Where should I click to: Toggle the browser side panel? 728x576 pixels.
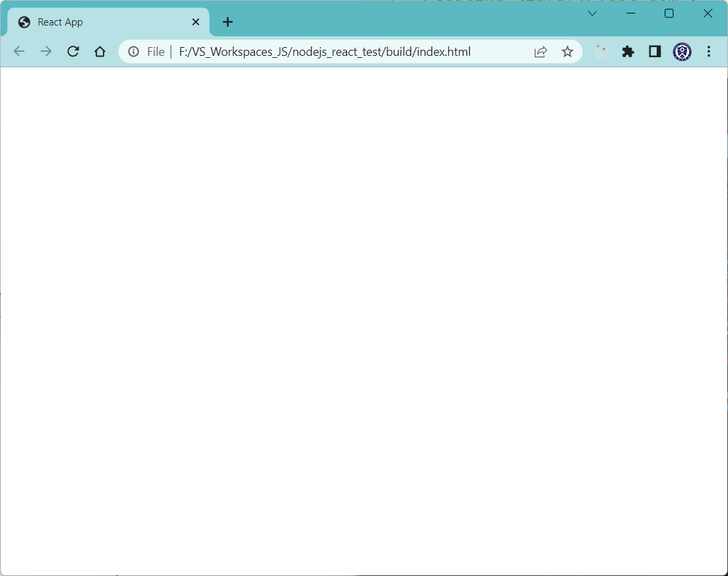tap(655, 52)
